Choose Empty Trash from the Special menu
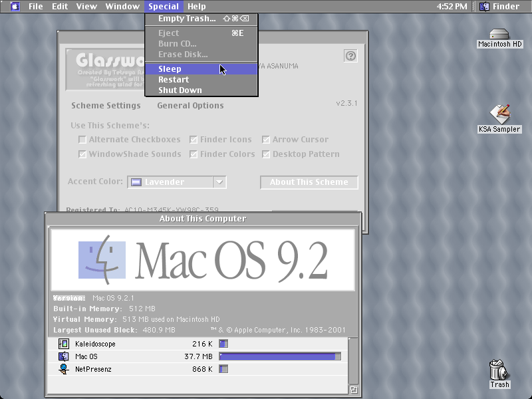 coord(201,19)
